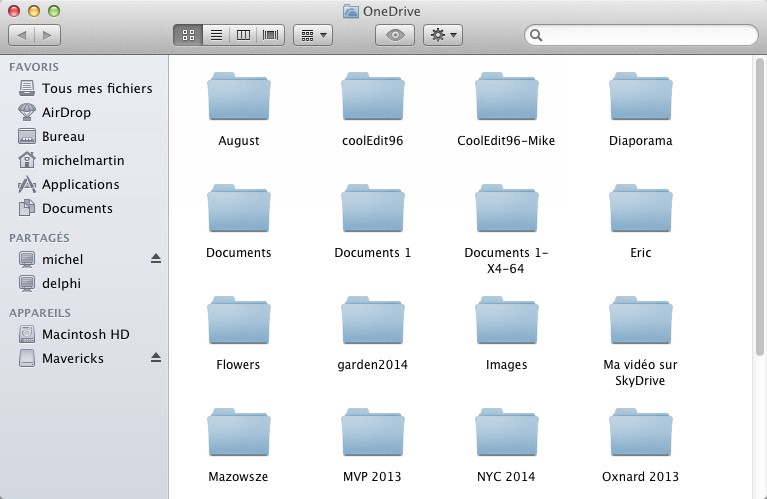767x499 pixels.
Task: Select Macintosh HD drive
Action: point(86,334)
